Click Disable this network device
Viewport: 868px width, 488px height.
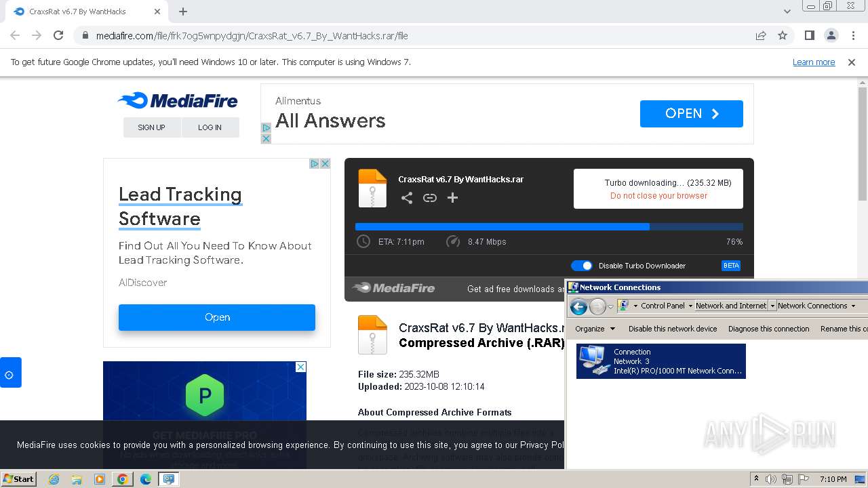pos(673,329)
